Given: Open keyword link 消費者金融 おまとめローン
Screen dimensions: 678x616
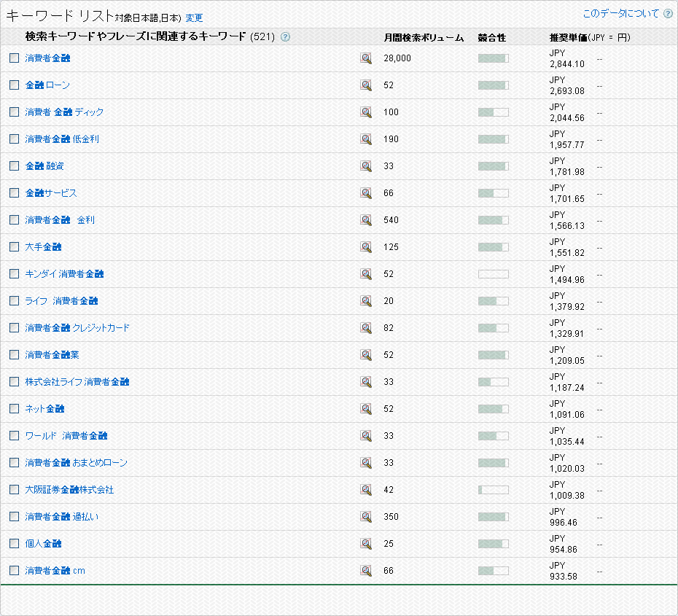Looking at the screenshot, I should click(x=76, y=463).
